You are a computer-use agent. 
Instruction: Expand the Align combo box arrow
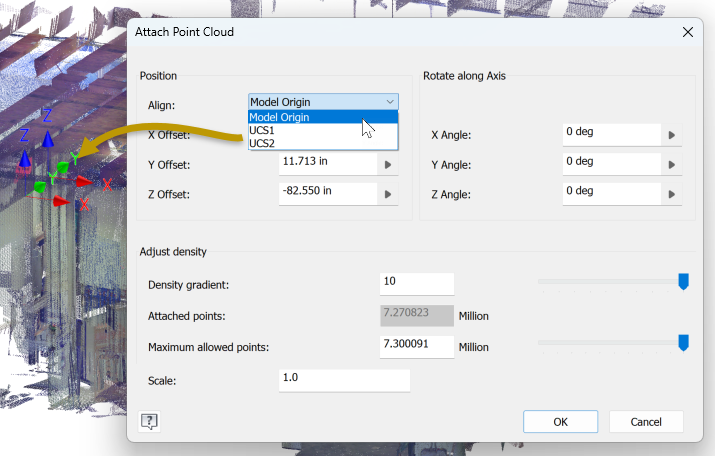[x=390, y=102]
